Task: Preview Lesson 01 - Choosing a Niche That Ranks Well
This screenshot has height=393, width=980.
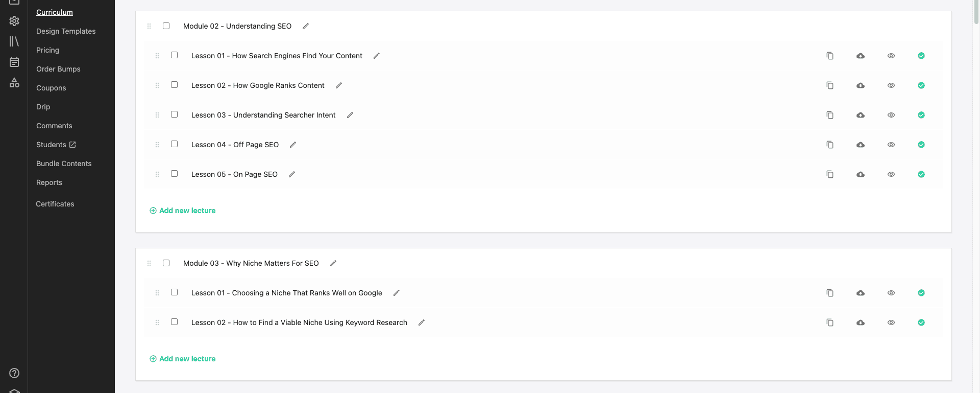Action: click(891, 293)
